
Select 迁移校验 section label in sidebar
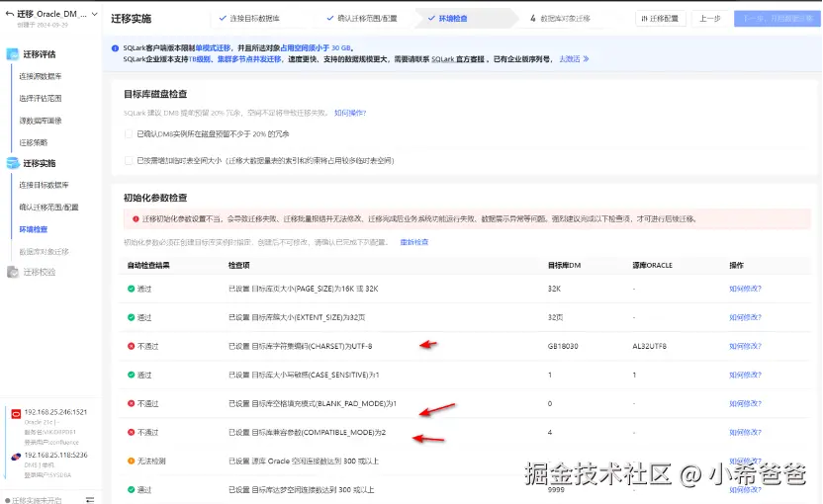click(x=40, y=272)
